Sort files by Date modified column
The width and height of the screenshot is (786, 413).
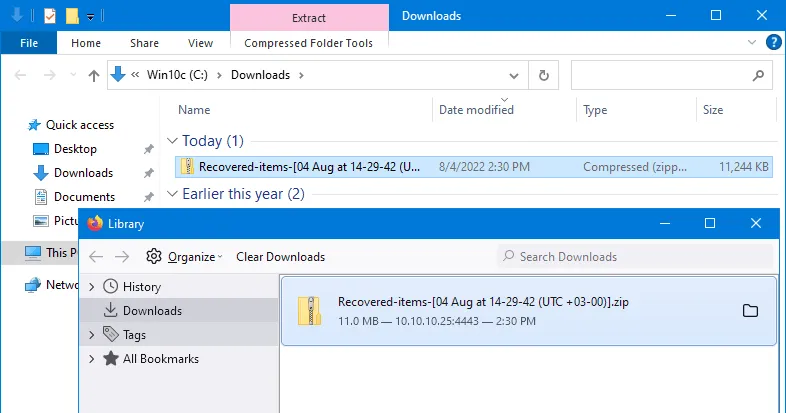[x=476, y=110]
